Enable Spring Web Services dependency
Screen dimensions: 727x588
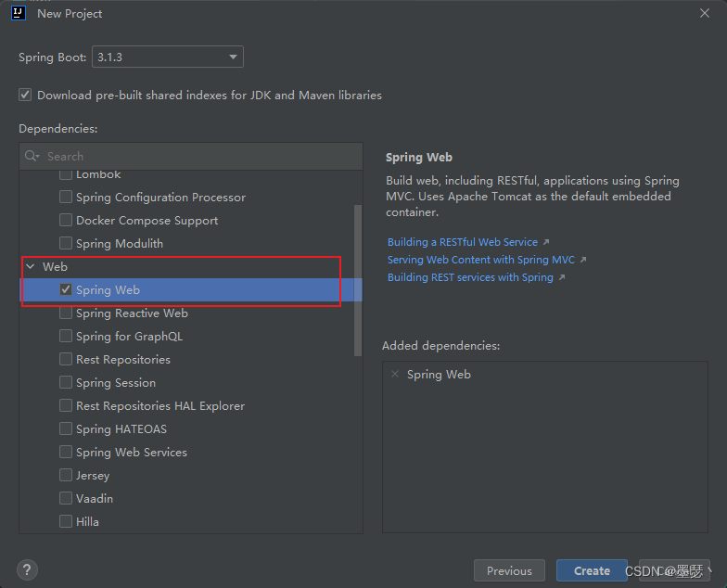tap(66, 452)
